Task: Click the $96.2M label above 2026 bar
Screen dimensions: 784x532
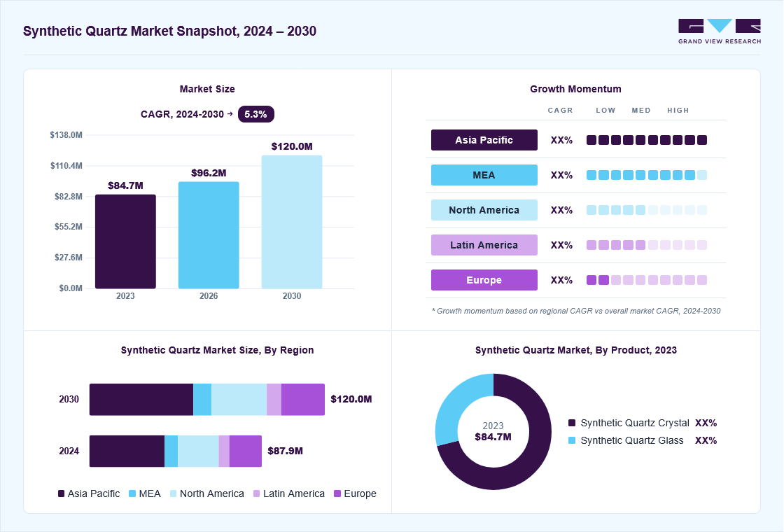Action: tap(209, 173)
